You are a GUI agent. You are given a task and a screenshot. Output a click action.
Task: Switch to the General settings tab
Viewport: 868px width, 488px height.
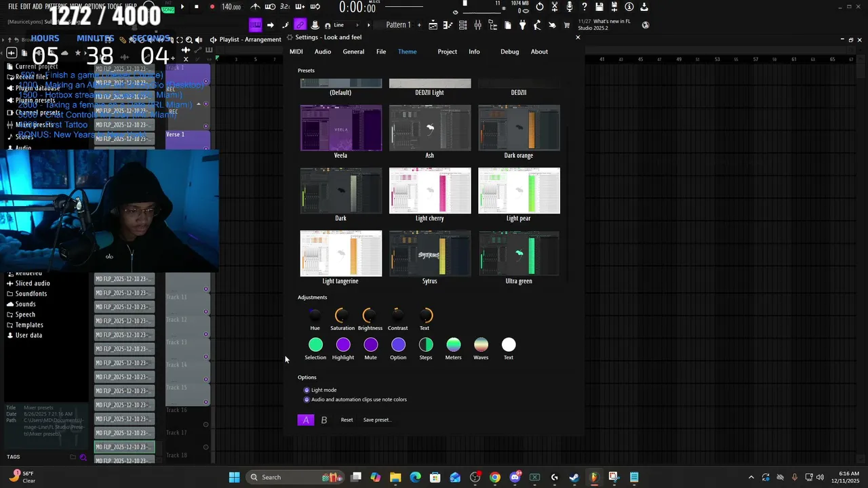click(x=353, y=52)
